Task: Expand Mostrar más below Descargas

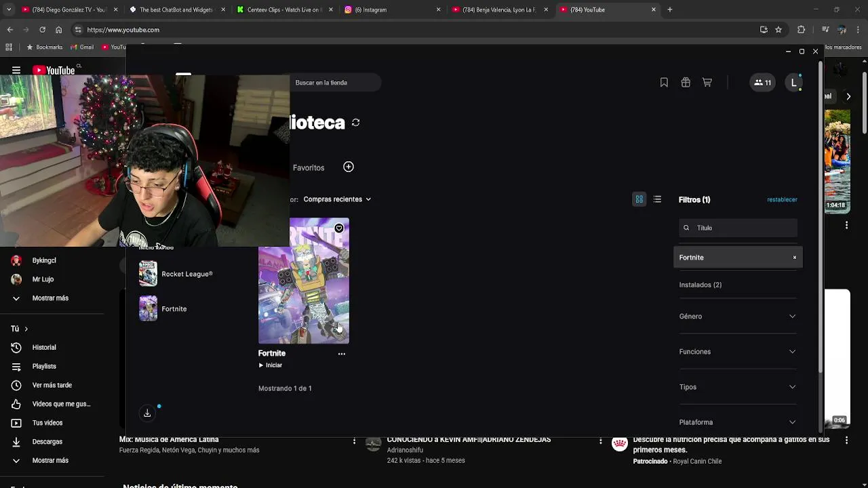Action: (50, 460)
